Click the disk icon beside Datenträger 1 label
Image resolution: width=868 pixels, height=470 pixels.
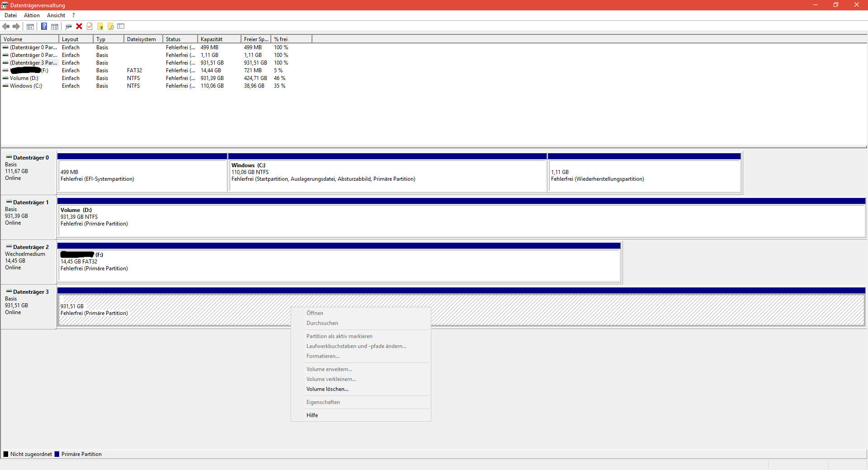[x=9, y=202]
